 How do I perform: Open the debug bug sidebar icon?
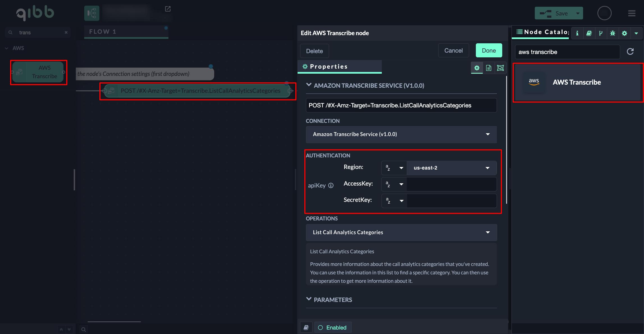tap(613, 33)
